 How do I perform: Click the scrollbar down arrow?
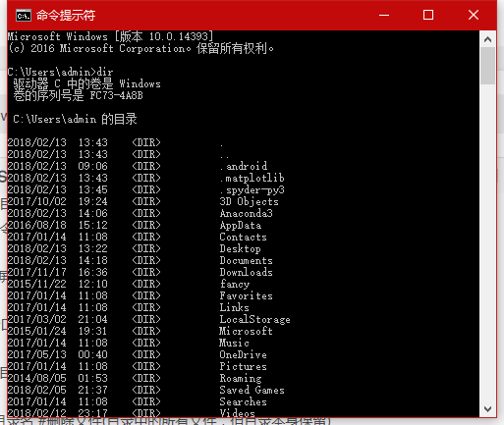(487, 408)
